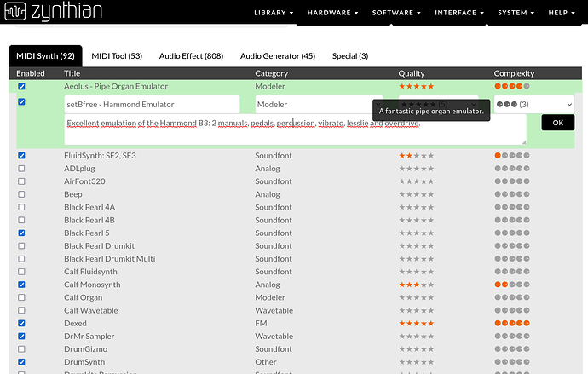Click the Calf Monosynth star rating

coord(416,285)
